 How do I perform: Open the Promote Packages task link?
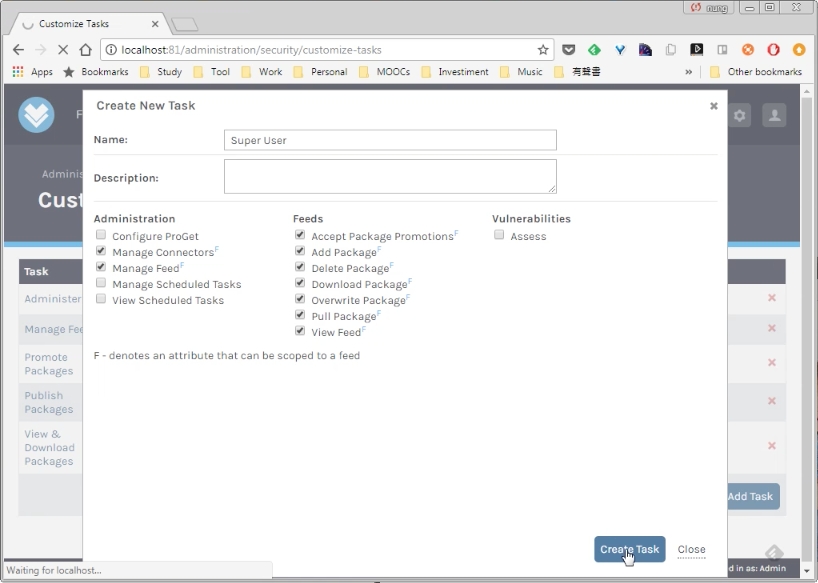coord(49,364)
